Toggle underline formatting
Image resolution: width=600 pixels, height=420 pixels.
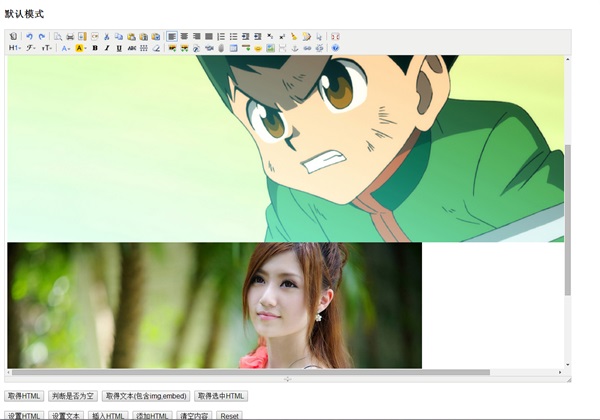(119, 48)
